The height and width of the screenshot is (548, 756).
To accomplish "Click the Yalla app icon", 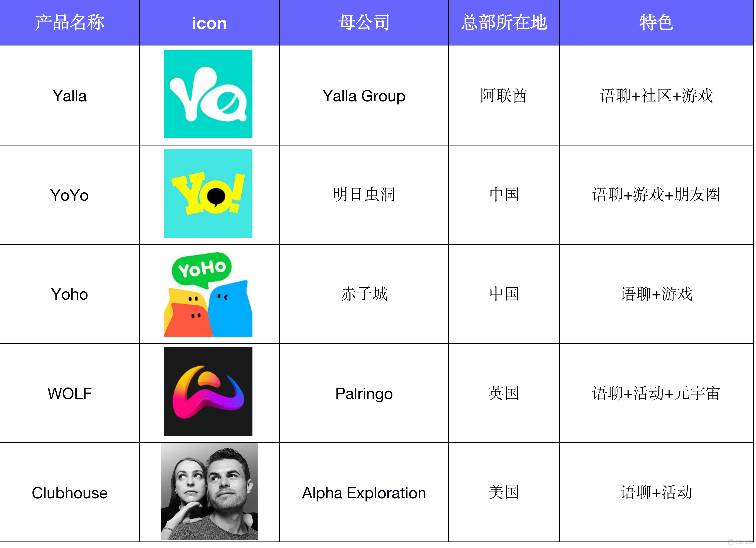I will pos(208,94).
